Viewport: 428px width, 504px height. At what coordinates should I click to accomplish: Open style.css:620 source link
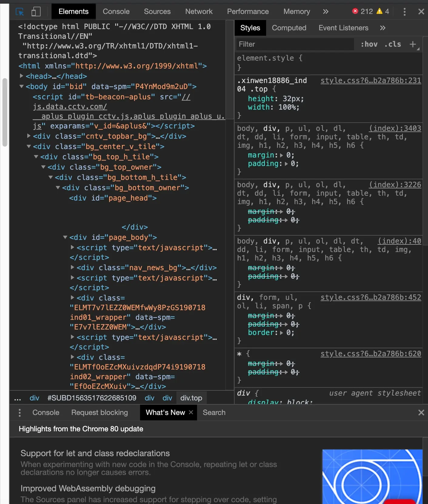(371, 353)
